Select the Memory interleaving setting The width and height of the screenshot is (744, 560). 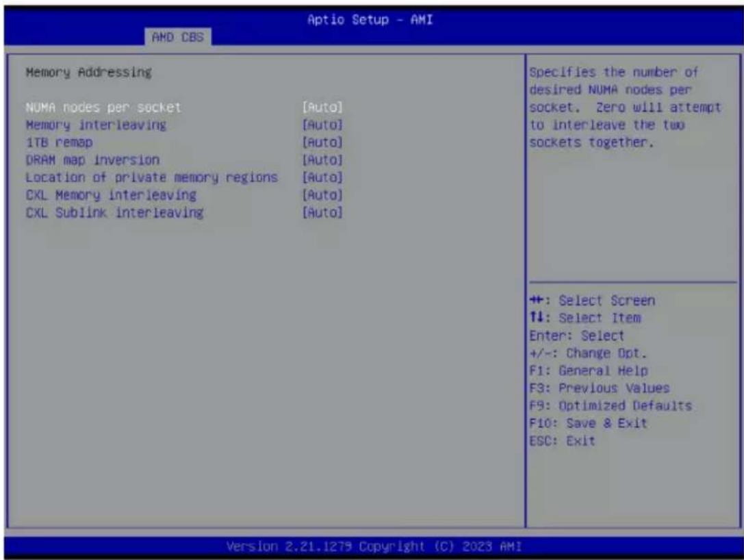click(96, 125)
